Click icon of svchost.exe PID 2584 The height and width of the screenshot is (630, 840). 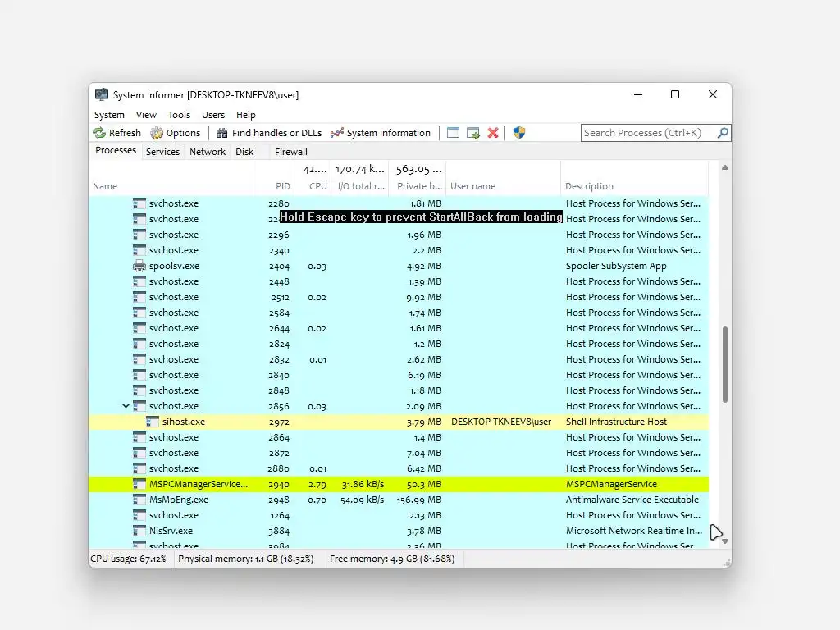pos(139,313)
